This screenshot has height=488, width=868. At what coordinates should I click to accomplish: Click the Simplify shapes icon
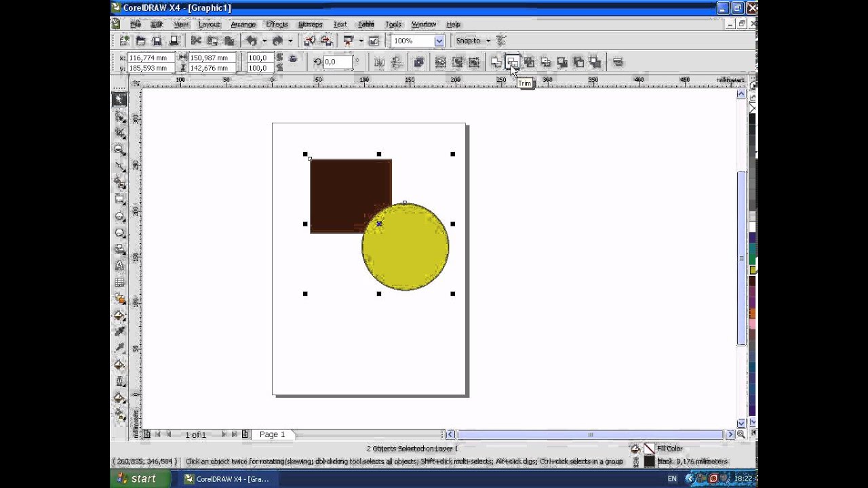(x=545, y=62)
